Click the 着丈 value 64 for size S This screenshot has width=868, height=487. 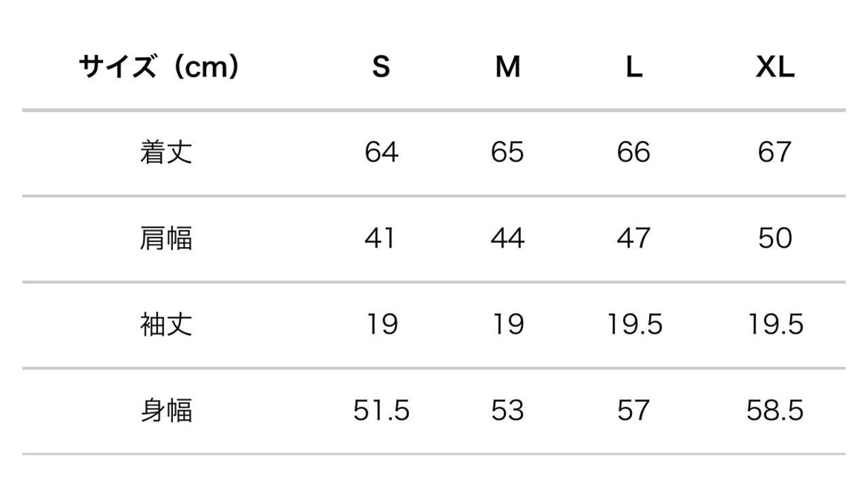[381, 152]
